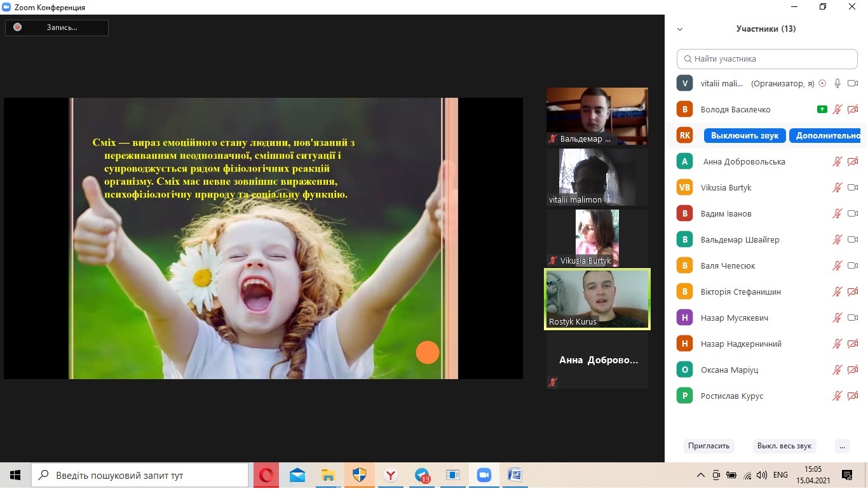Screen dimensions: 868x489
Task: Show hidden system tray icons
Action: [701, 475]
